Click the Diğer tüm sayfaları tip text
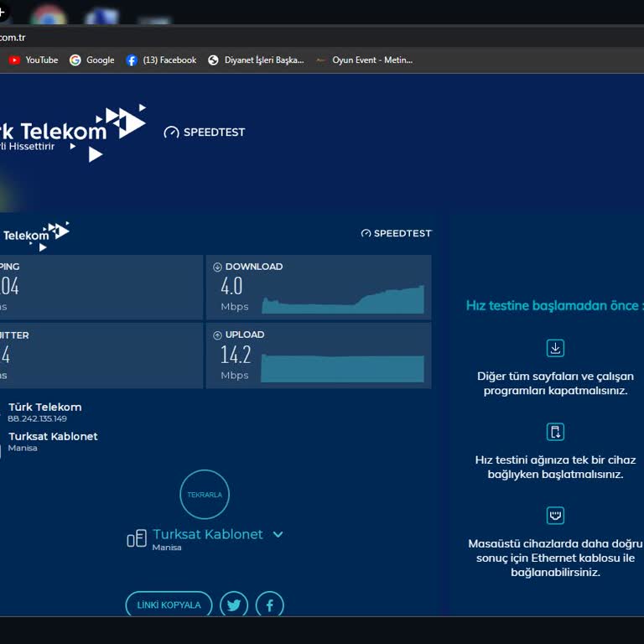 coord(555,383)
